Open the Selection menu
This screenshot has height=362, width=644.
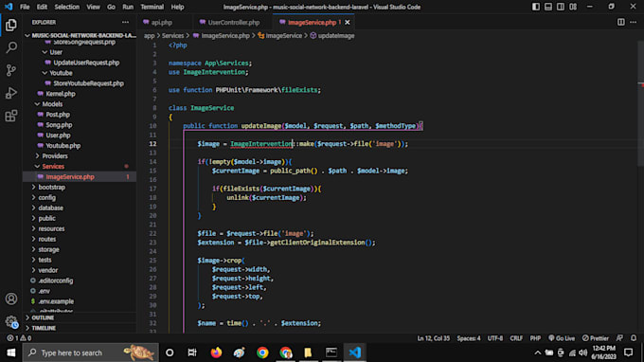click(x=67, y=7)
